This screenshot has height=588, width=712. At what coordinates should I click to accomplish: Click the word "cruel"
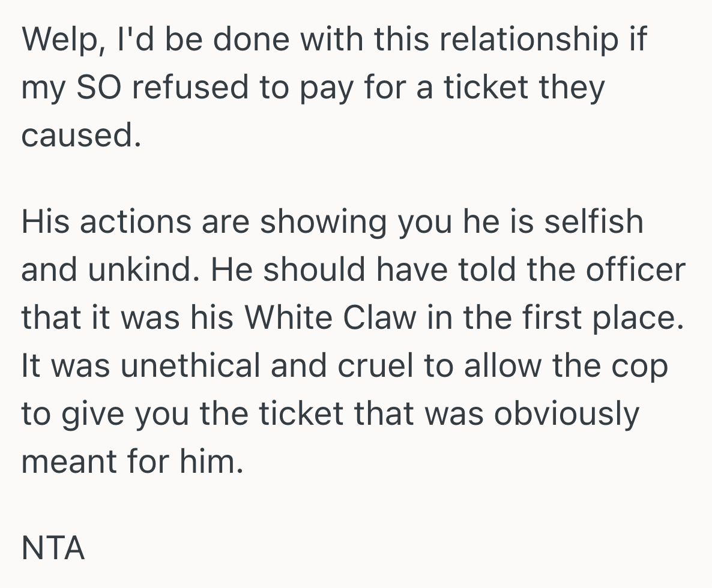[x=375, y=365]
